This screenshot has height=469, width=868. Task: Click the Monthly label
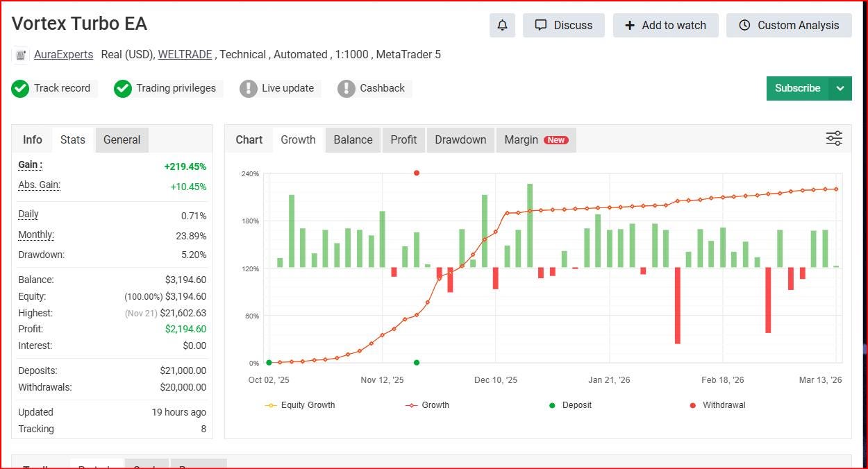[36, 235]
